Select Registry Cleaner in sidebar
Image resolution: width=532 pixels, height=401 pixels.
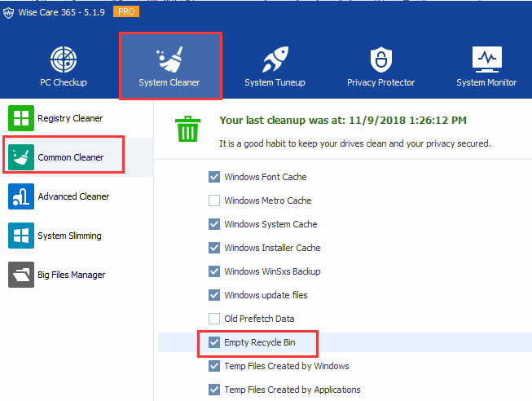[70, 118]
